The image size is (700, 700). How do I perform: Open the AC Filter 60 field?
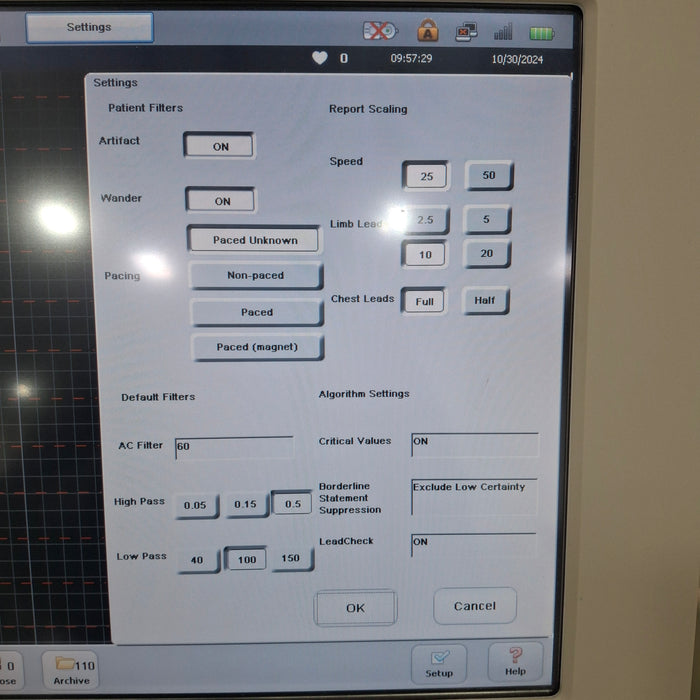[x=234, y=447]
